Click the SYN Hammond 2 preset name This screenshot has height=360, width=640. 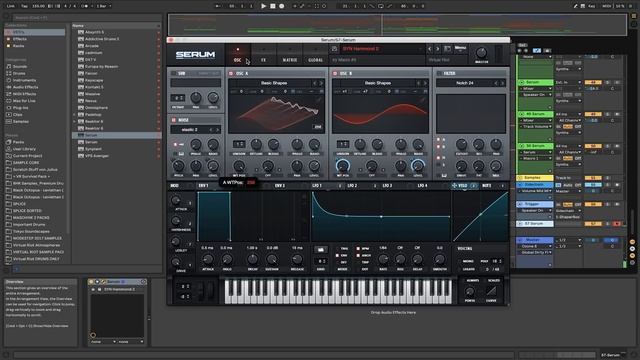361,49
